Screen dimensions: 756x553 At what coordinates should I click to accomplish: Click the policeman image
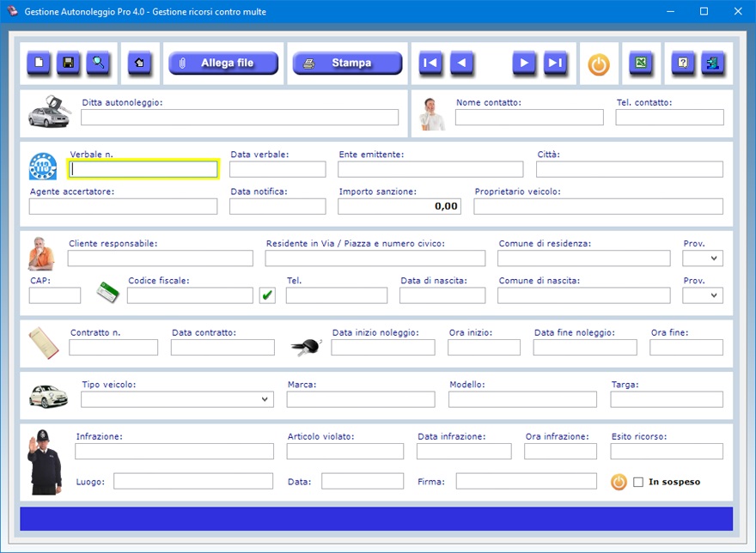[x=45, y=462]
